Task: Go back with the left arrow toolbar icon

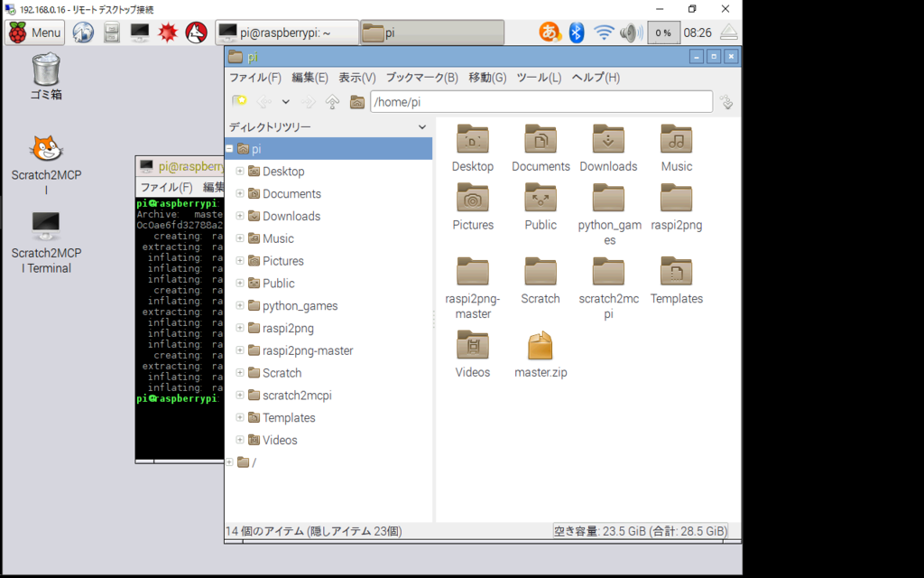Action: pyautogui.click(x=264, y=102)
